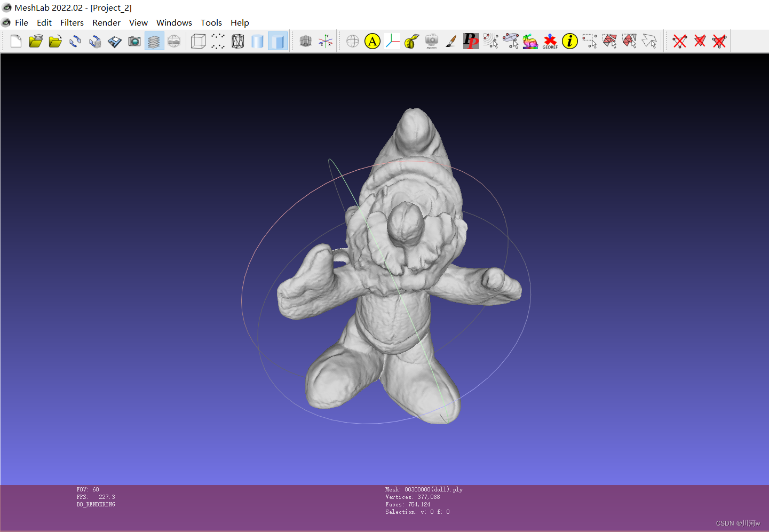Take a snapshot with the camera icon
The height and width of the screenshot is (532, 769).
[x=134, y=41]
